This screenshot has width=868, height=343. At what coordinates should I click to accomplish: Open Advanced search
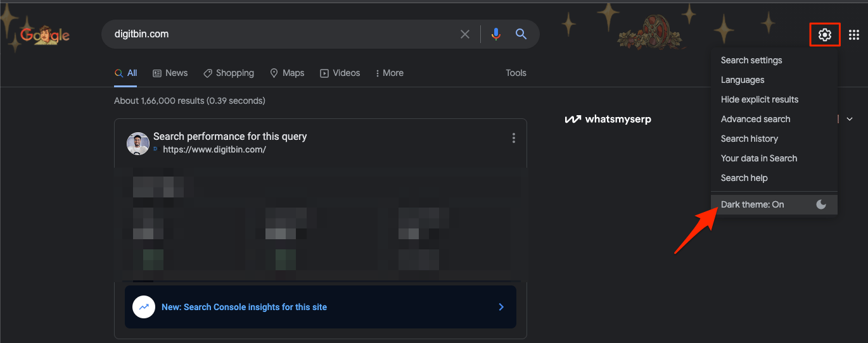pyautogui.click(x=756, y=119)
